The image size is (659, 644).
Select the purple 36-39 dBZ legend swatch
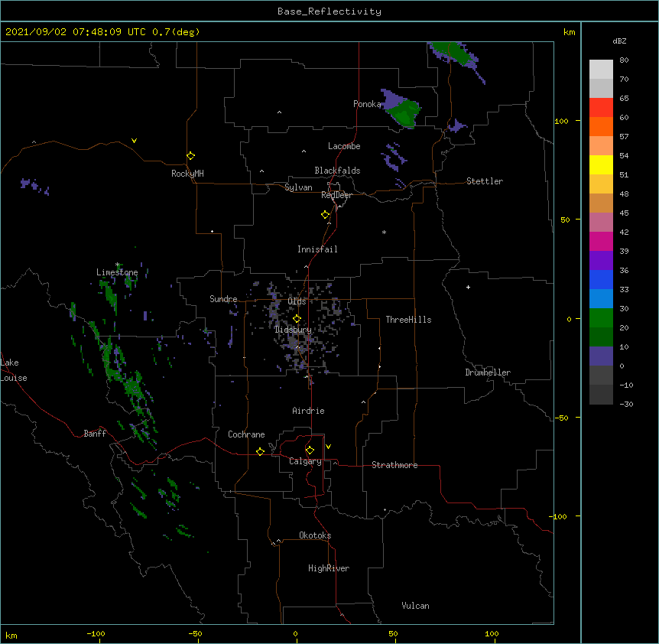point(601,261)
